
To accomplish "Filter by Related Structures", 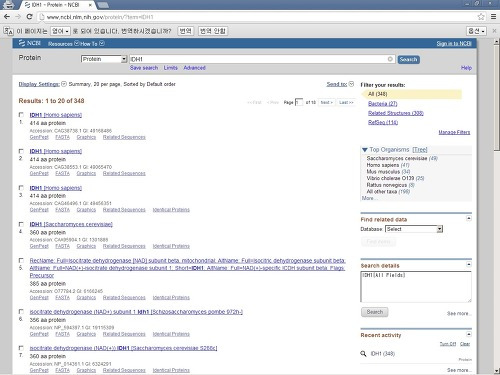I will 396,113.
